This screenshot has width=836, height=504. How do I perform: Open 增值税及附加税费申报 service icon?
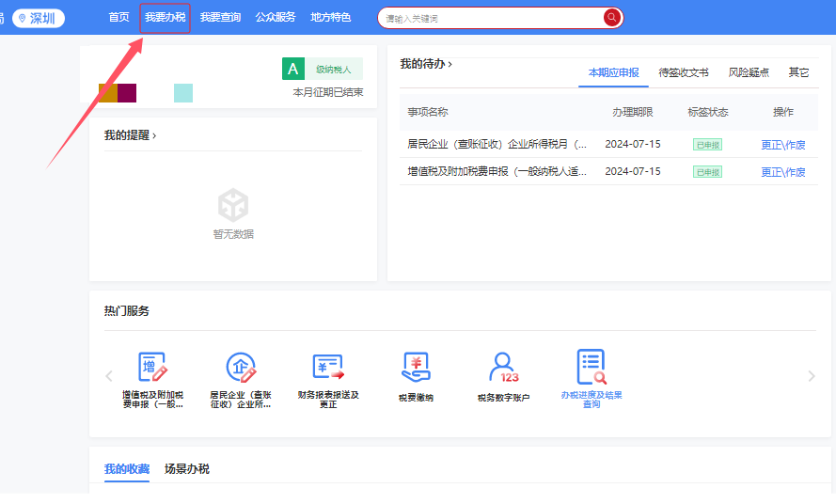(x=152, y=369)
